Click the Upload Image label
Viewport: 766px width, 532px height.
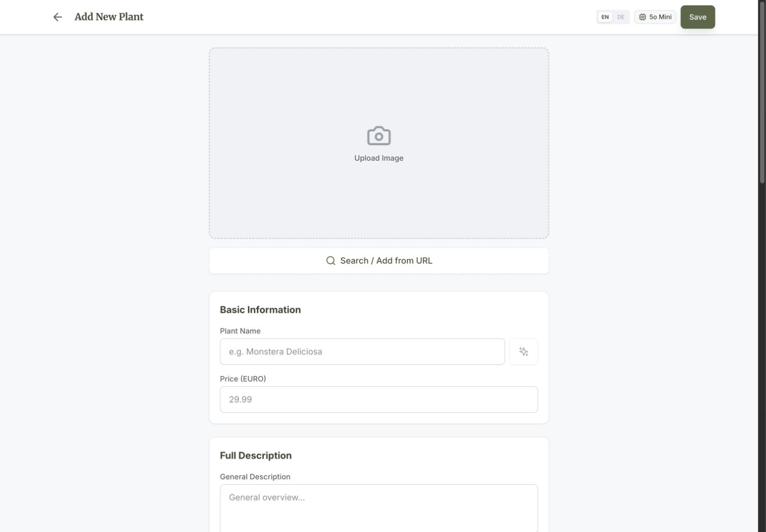click(x=379, y=158)
